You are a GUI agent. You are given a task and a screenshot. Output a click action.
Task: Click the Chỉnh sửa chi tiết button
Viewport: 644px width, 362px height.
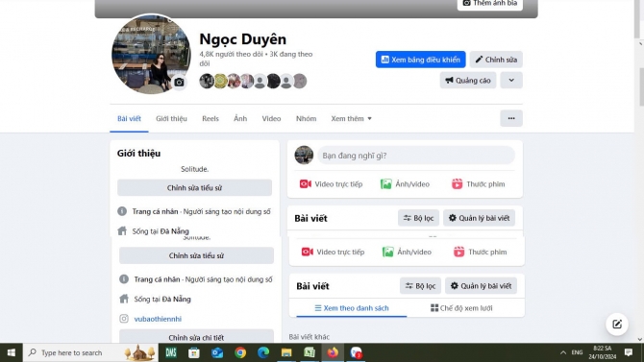[196, 337]
